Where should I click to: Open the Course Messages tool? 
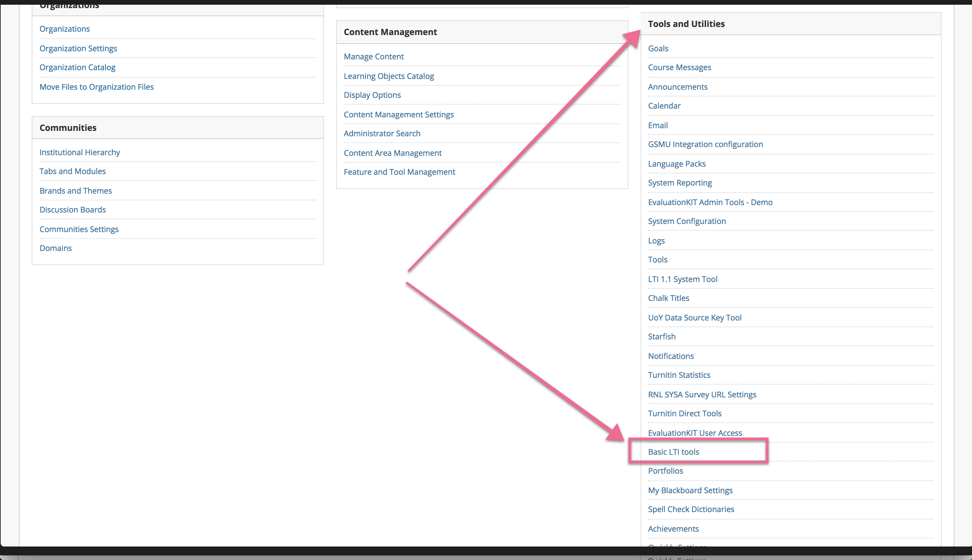pos(679,67)
